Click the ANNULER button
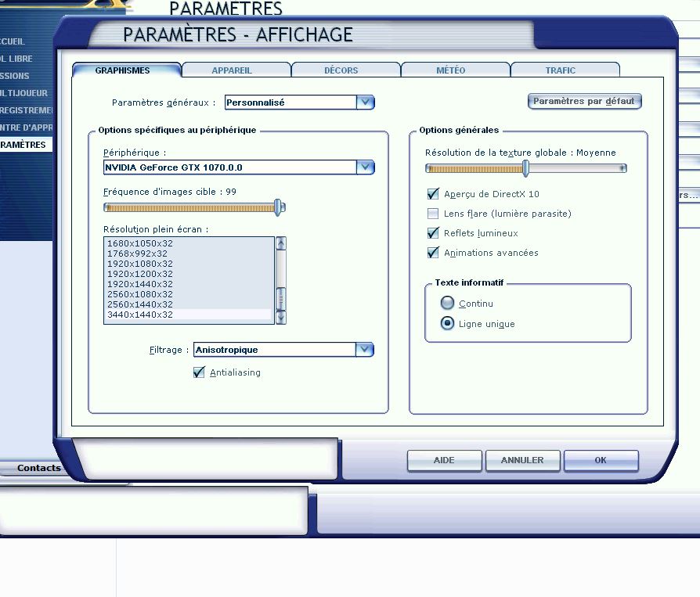 [x=522, y=460]
